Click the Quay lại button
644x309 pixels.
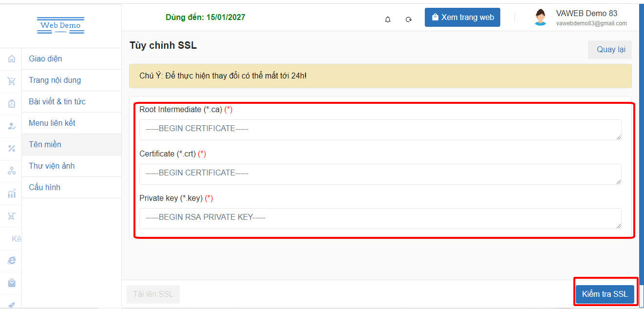tap(610, 50)
